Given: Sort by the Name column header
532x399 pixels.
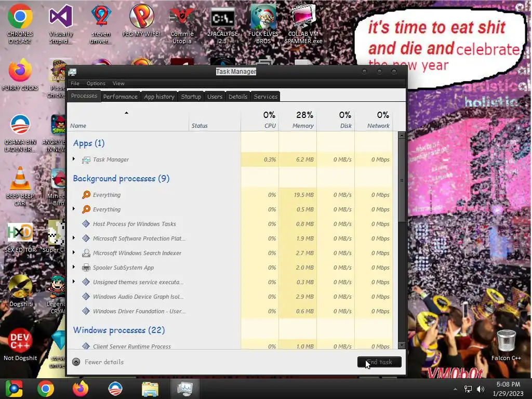Looking at the screenshot, I should (128, 121).
